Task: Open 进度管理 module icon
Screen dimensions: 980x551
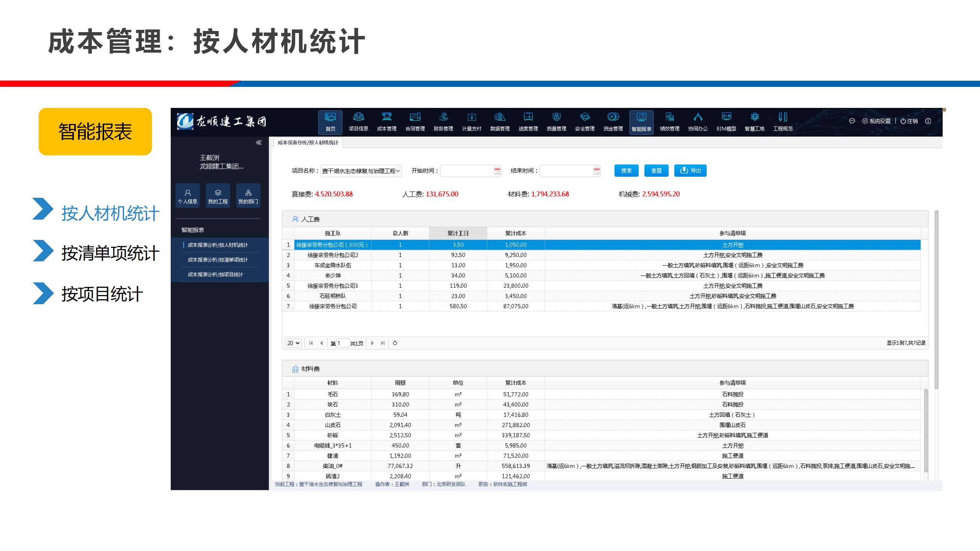Action: 528,122
